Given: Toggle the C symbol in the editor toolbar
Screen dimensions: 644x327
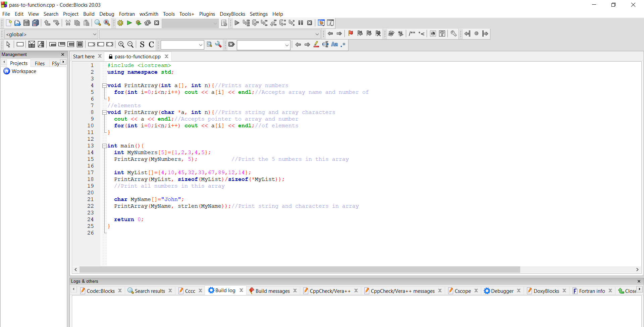Looking at the screenshot, I should tap(151, 45).
